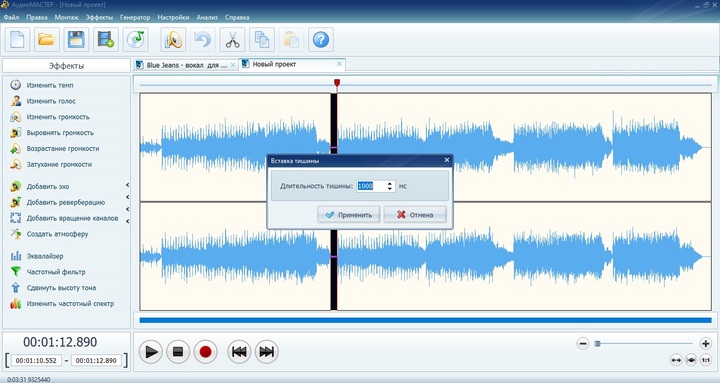Undo the last action in the toolbar
This screenshot has width=720, height=383.
(202, 39)
